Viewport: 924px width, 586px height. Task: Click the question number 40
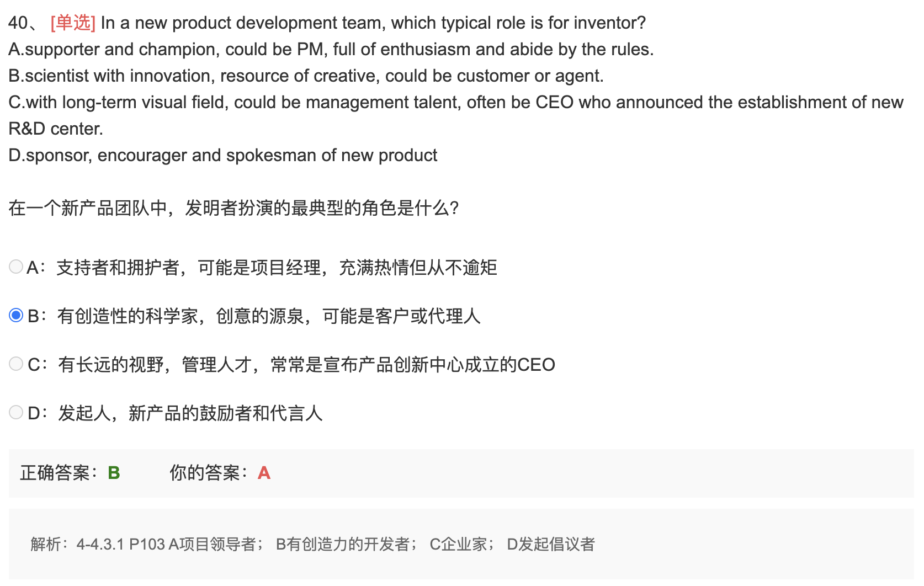[x=18, y=23]
